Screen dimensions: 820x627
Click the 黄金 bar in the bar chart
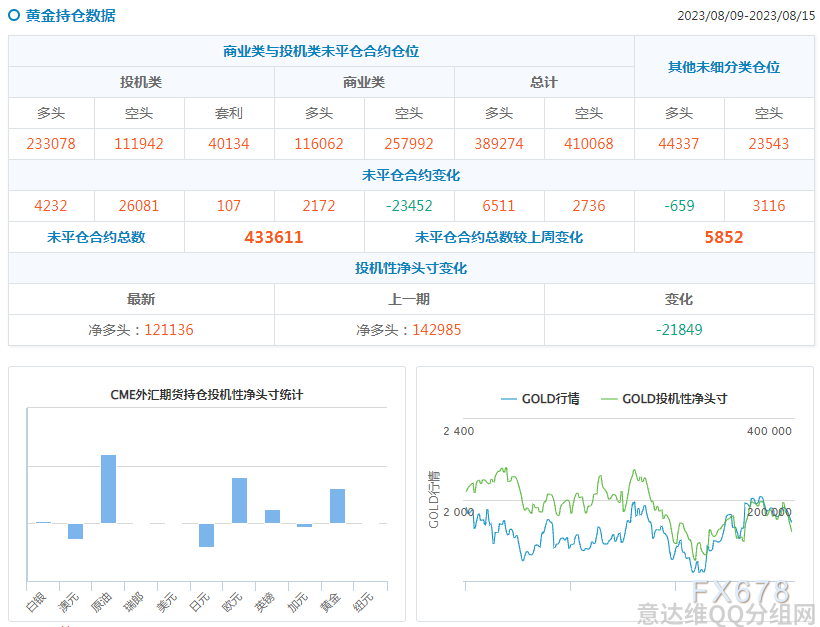pyautogui.click(x=337, y=506)
